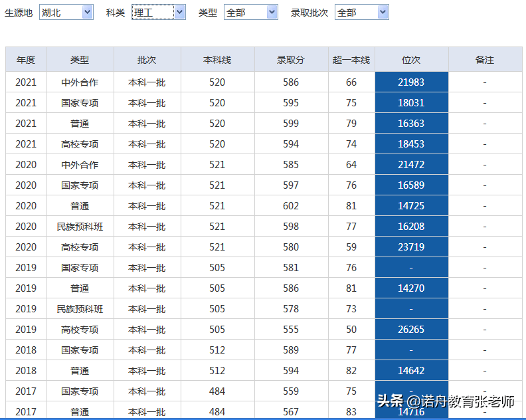Click 国家专项 type in 2017 row
Image resolution: width=526 pixels, height=420 pixels.
[x=80, y=391]
